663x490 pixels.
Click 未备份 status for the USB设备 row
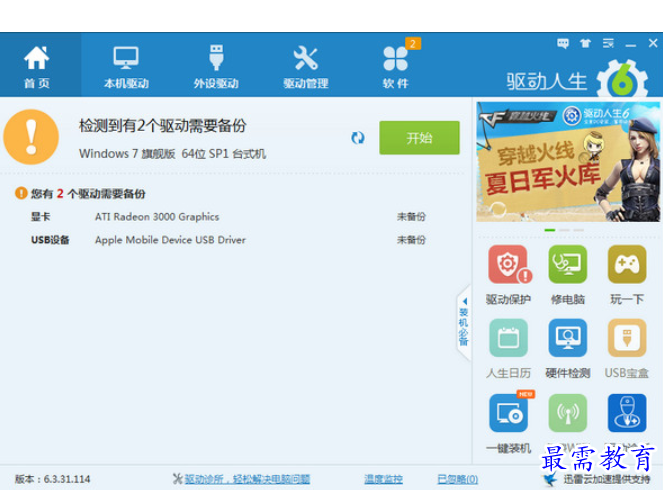[411, 240]
